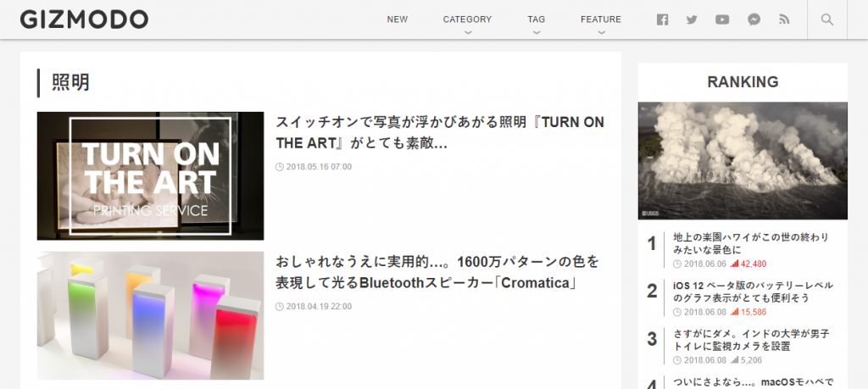The image size is (868, 389).
Task: Open the RSS feed icon
Action: [x=784, y=19]
